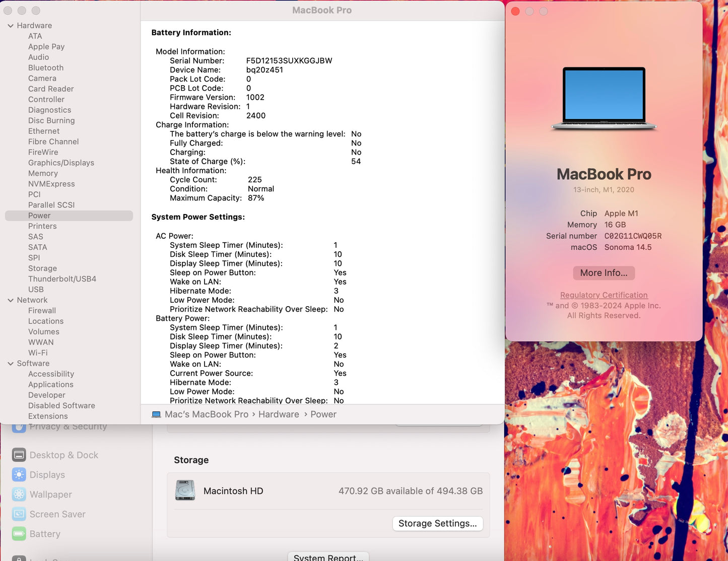Select Developer under Software
728x561 pixels.
coord(47,396)
